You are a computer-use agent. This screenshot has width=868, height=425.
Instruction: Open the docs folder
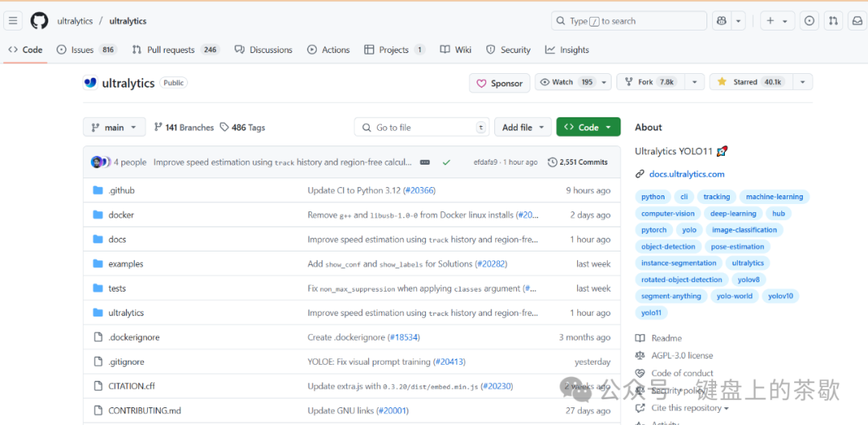click(x=117, y=239)
